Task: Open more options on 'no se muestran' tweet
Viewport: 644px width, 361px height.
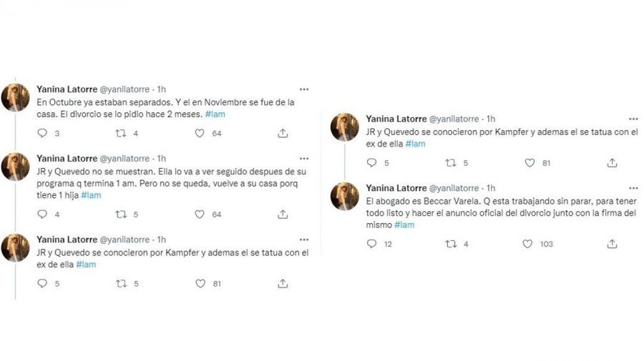Action: 304,158
